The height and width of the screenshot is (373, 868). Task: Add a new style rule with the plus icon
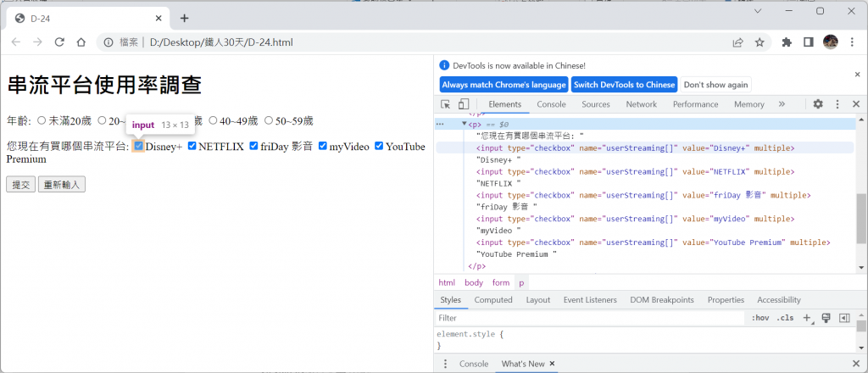[807, 318]
